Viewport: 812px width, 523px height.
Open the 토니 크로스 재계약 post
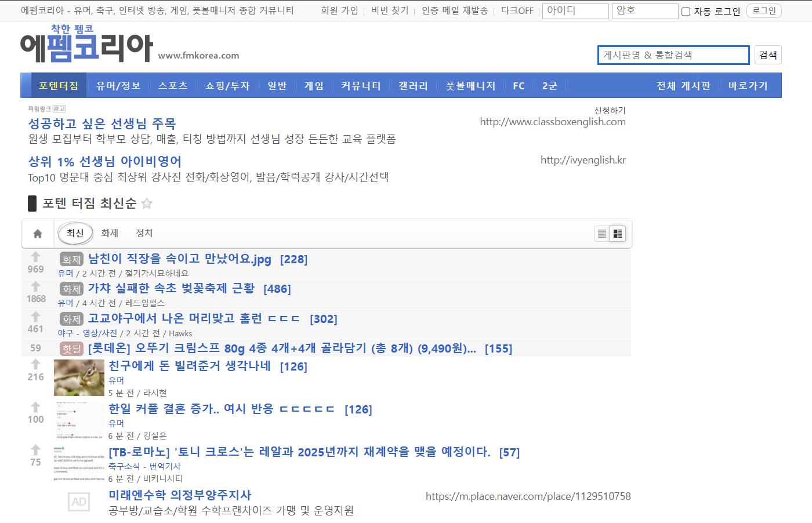coord(299,452)
